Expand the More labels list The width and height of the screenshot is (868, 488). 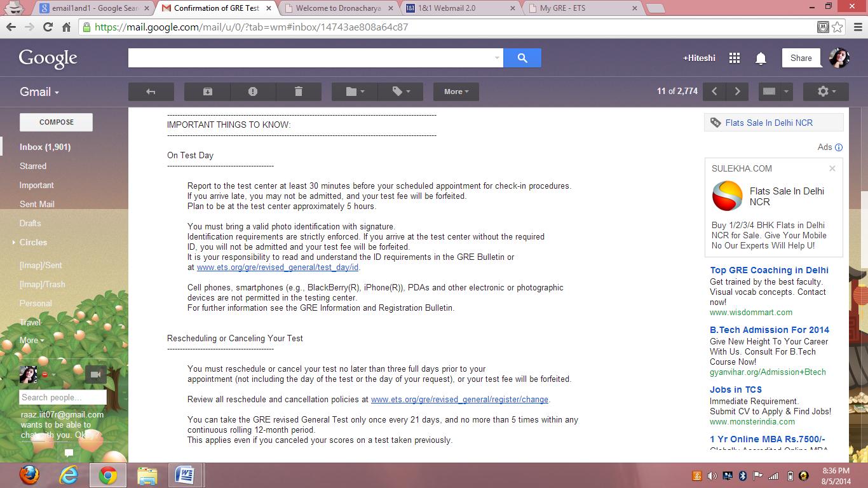point(32,340)
